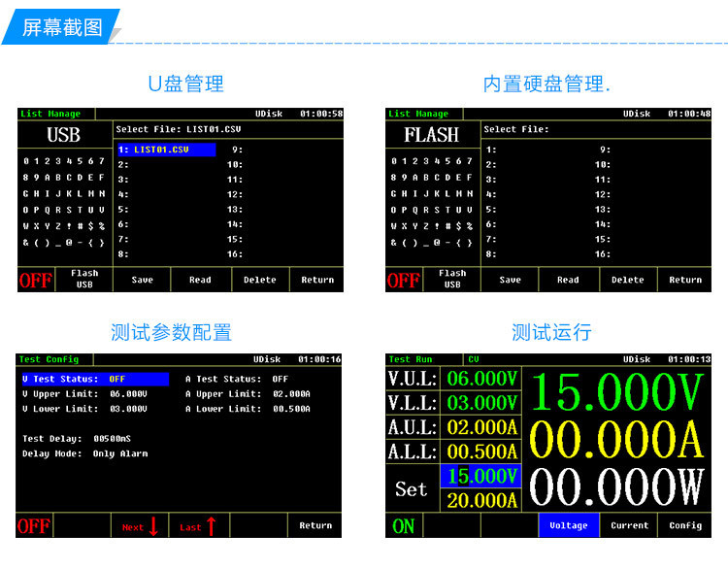
Task: Select Read in the FLASH list manager
Action: click(568, 280)
